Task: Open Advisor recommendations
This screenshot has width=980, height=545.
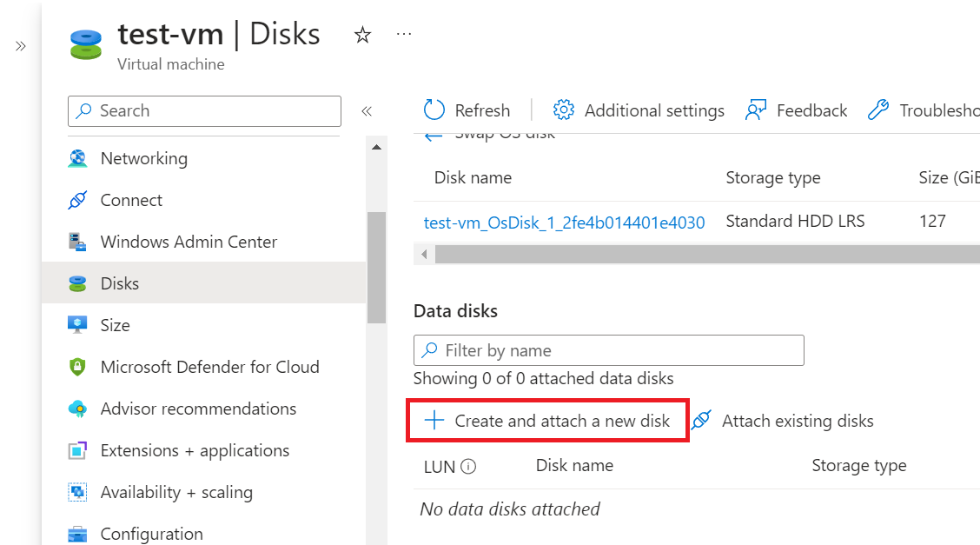Action: (198, 409)
